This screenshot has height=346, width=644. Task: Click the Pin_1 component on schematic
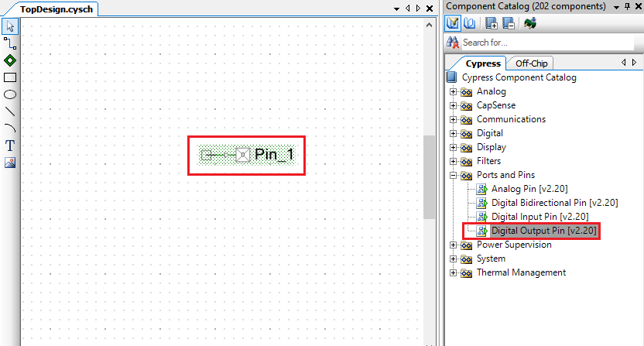coord(247,155)
